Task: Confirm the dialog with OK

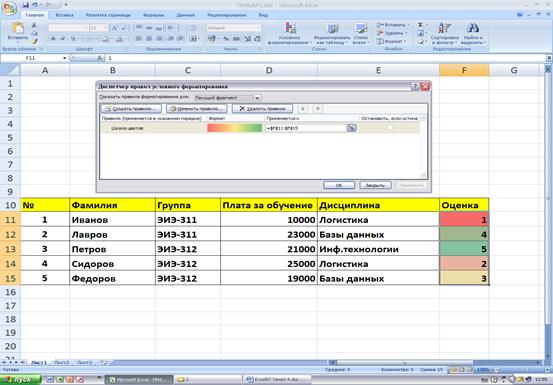Action: click(x=339, y=185)
